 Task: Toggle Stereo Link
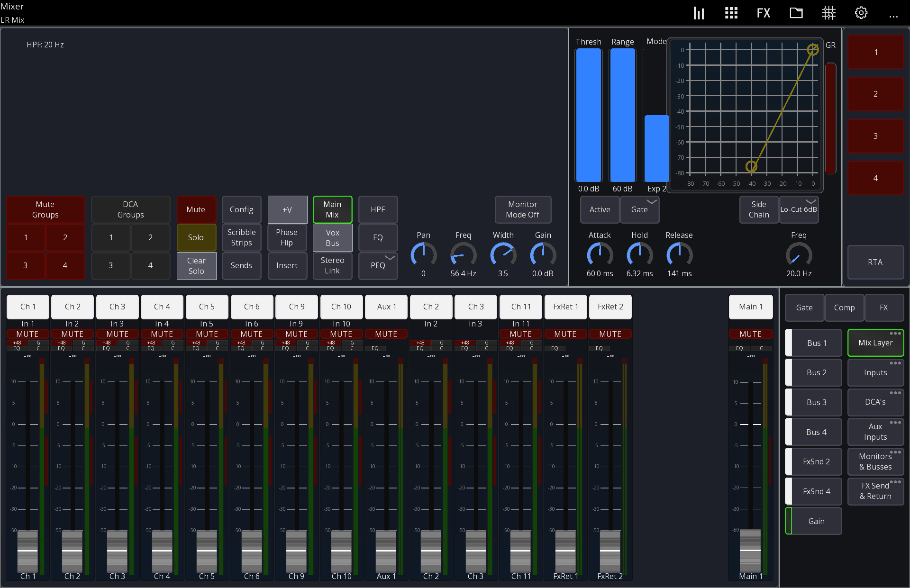click(332, 265)
